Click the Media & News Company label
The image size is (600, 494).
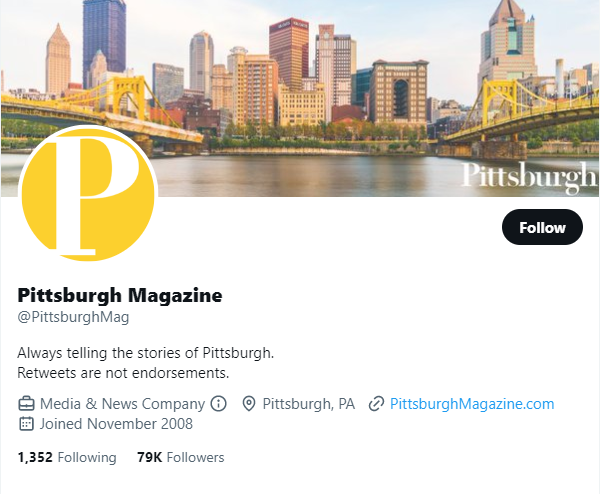coord(122,404)
